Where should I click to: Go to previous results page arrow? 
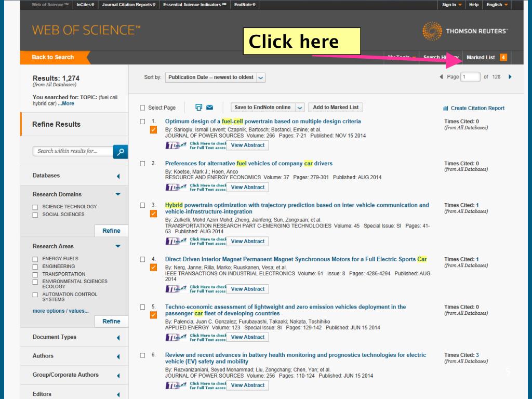pos(441,77)
